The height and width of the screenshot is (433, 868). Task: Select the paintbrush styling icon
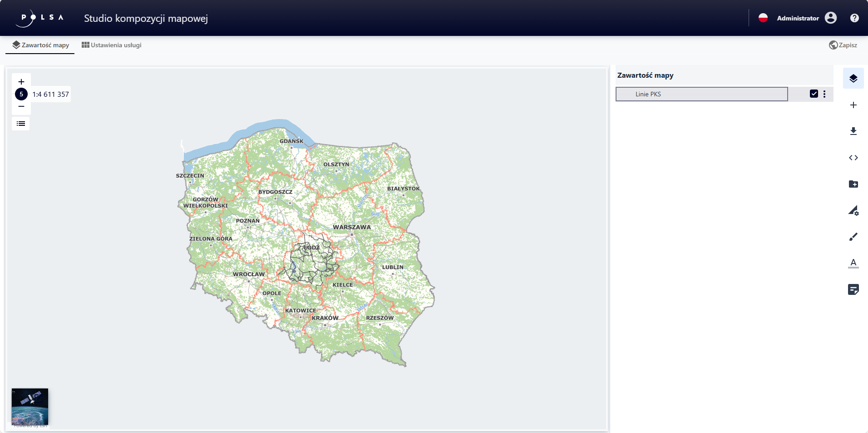click(x=853, y=237)
